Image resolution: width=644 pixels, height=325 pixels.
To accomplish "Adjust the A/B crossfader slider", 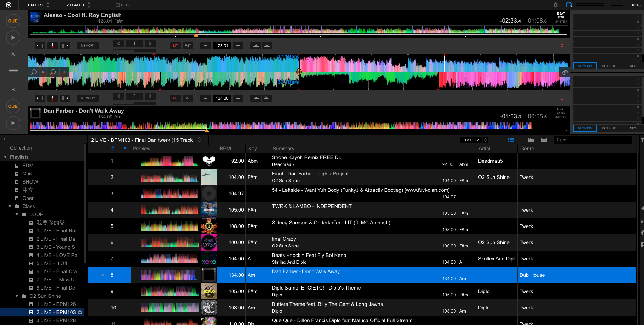I will point(13,71).
